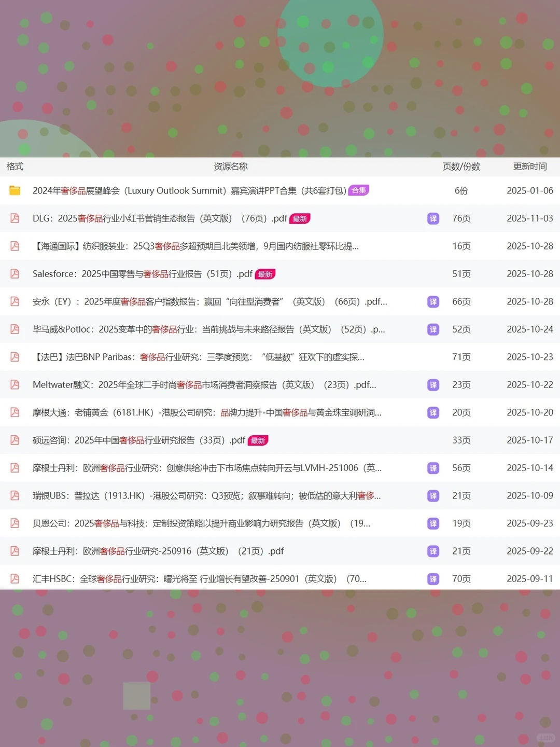
Task: Click the PDF icon beside 贝恩公司 report
Action: [x=15, y=523]
